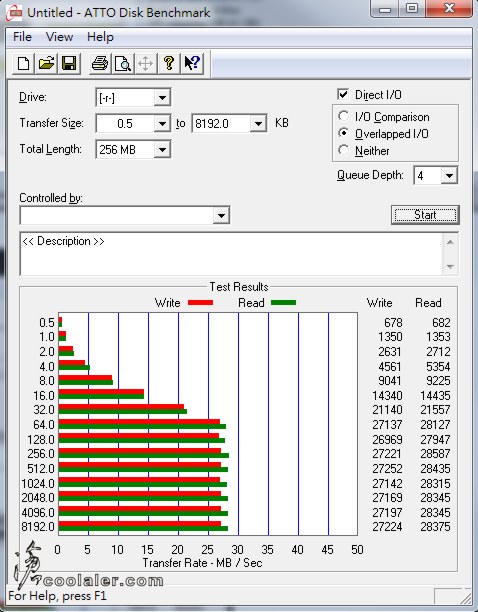Click inside the Description text box
478x612 pixels.
(232, 254)
